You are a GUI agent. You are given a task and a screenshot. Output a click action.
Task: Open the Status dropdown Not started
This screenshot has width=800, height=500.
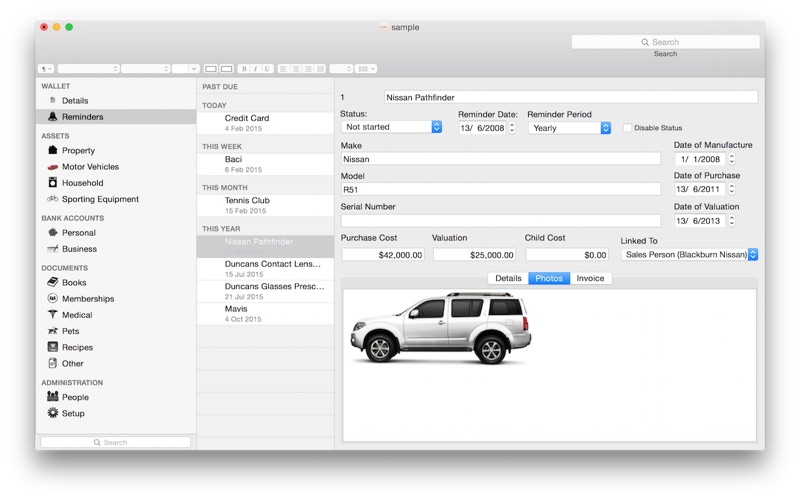tap(391, 127)
